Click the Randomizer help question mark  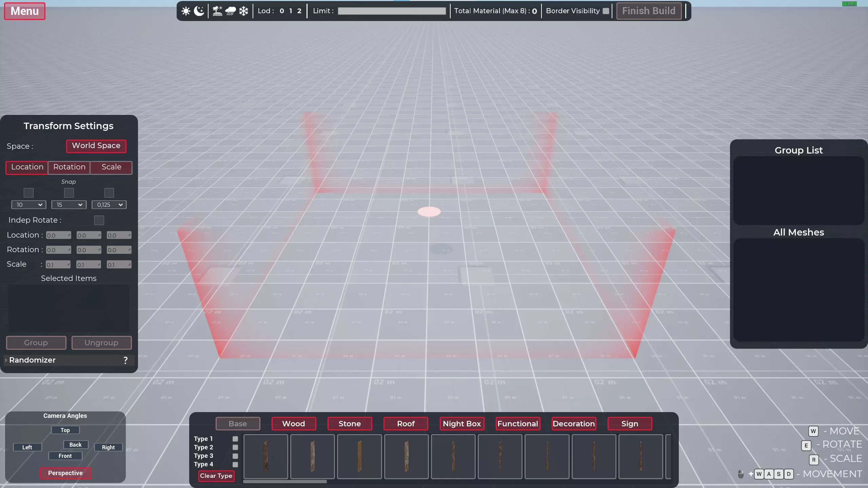[125, 360]
